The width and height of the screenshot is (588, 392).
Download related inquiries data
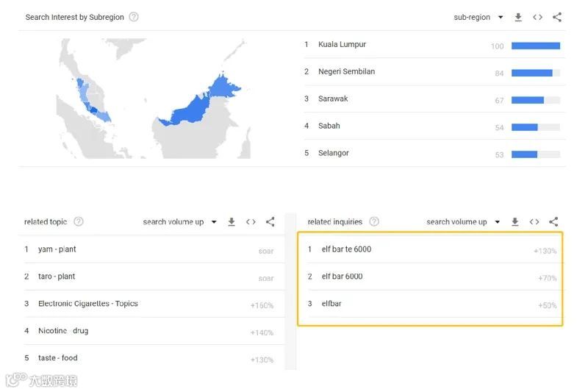[x=515, y=221]
